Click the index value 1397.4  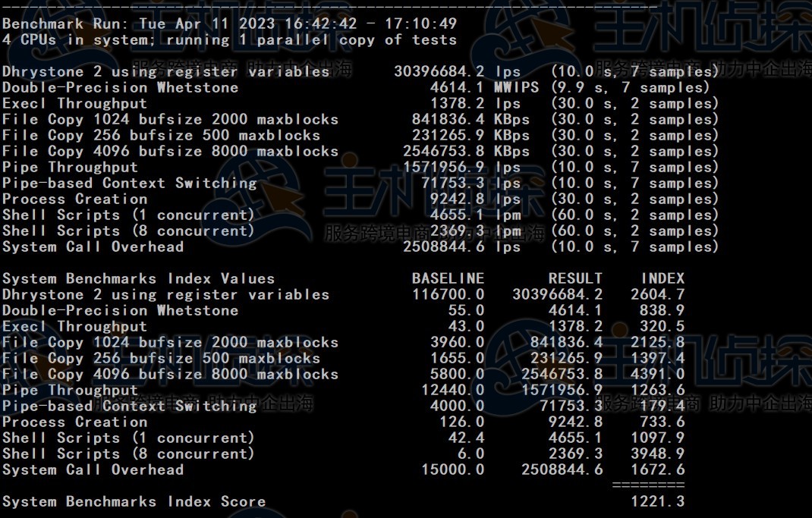coord(658,359)
